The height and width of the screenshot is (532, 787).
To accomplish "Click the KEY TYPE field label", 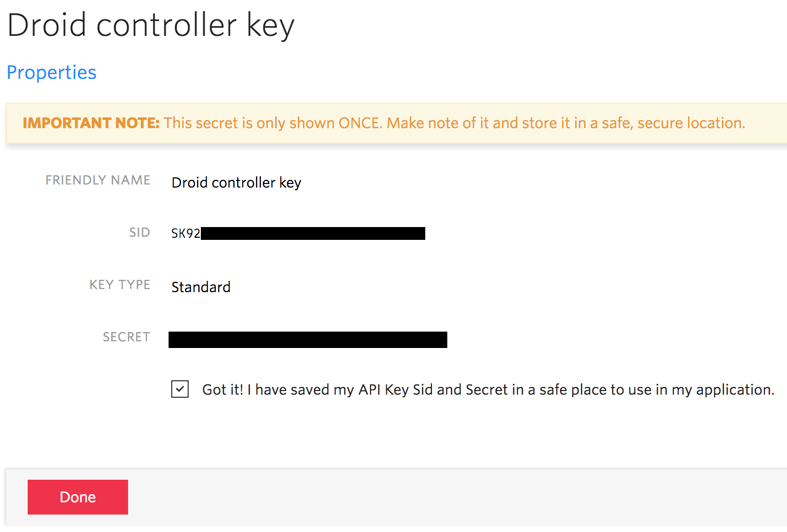I will pos(120,285).
